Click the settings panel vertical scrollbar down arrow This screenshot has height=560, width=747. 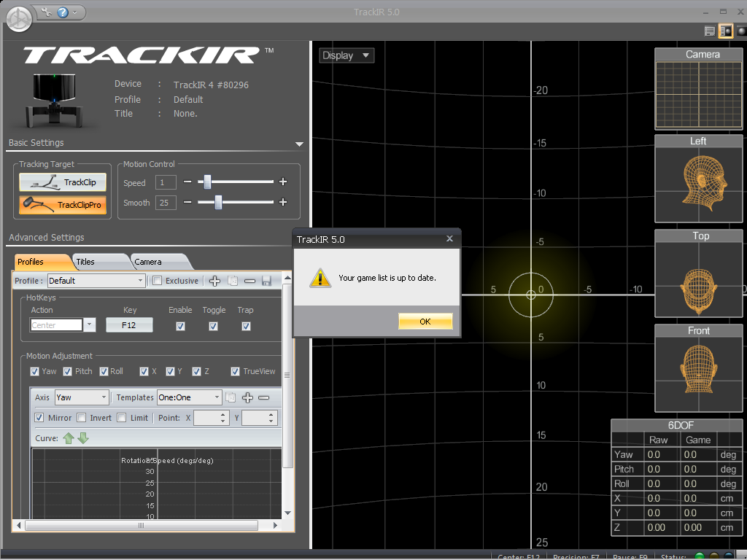pos(287,513)
